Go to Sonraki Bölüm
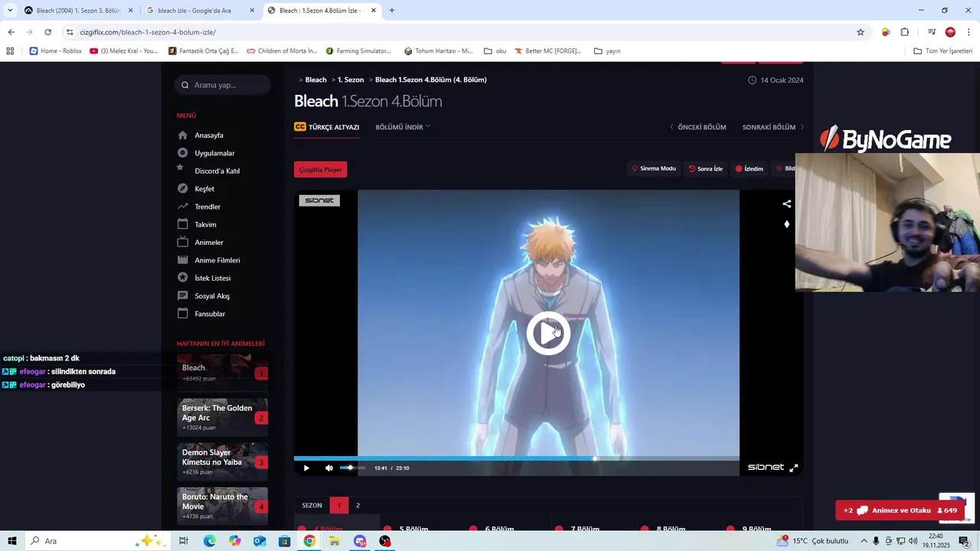This screenshot has height=551, width=980. [x=773, y=127]
